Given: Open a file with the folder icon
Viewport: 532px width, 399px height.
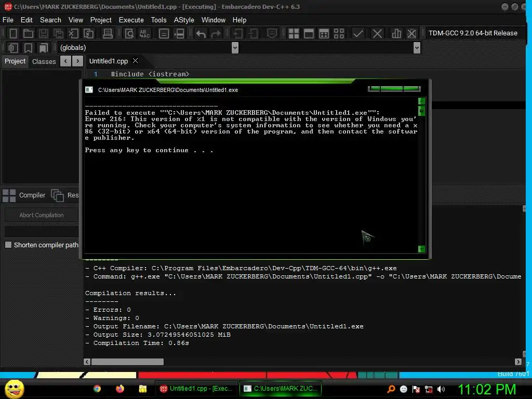Looking at the screenshot, I should click(x=28, y=33).
